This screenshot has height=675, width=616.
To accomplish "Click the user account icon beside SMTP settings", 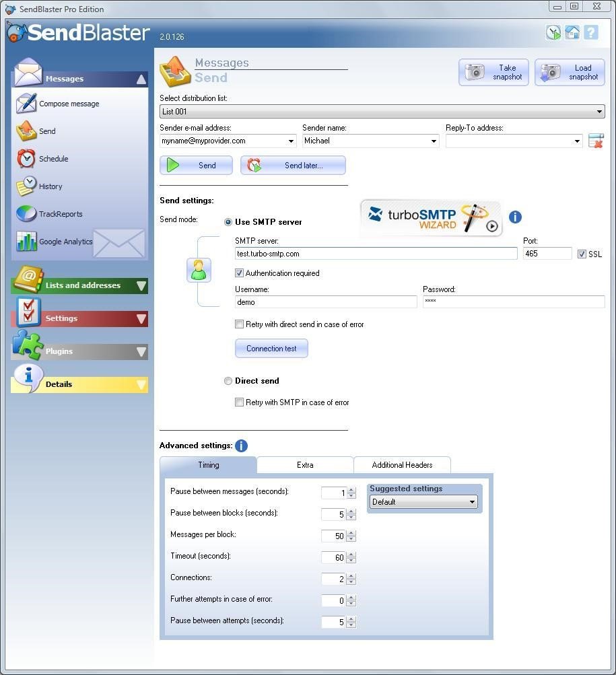I will 199,271.
